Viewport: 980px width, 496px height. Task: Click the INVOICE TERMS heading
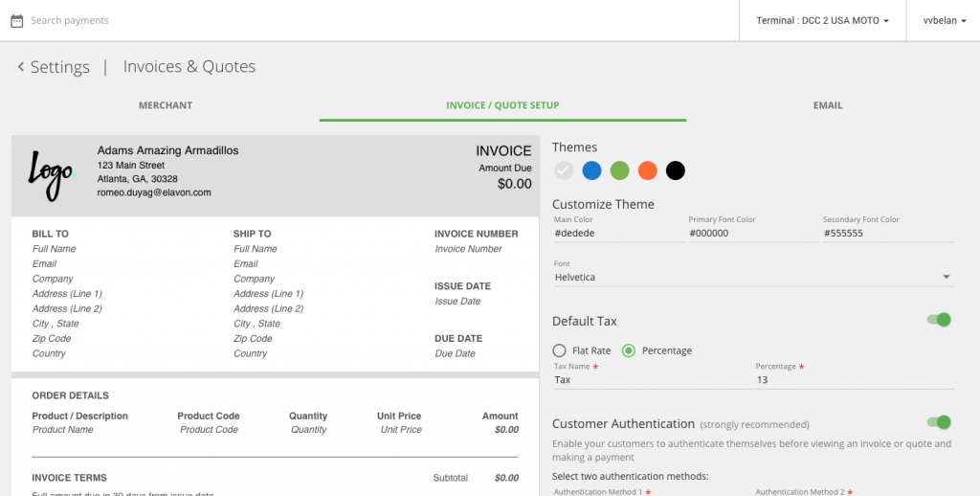click(x=69, y=478)
